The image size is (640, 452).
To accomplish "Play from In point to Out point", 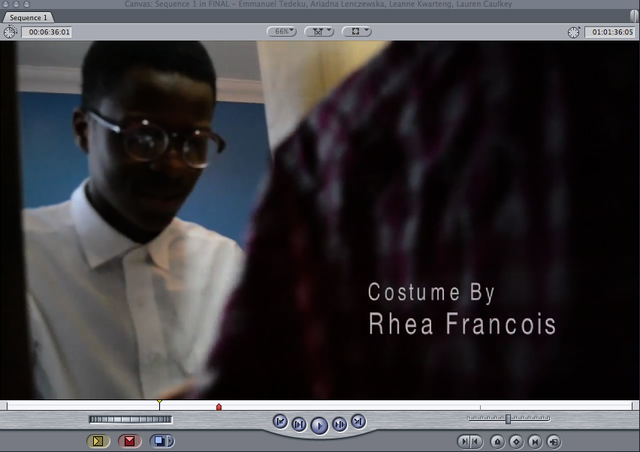I will [x=299, y=425].
